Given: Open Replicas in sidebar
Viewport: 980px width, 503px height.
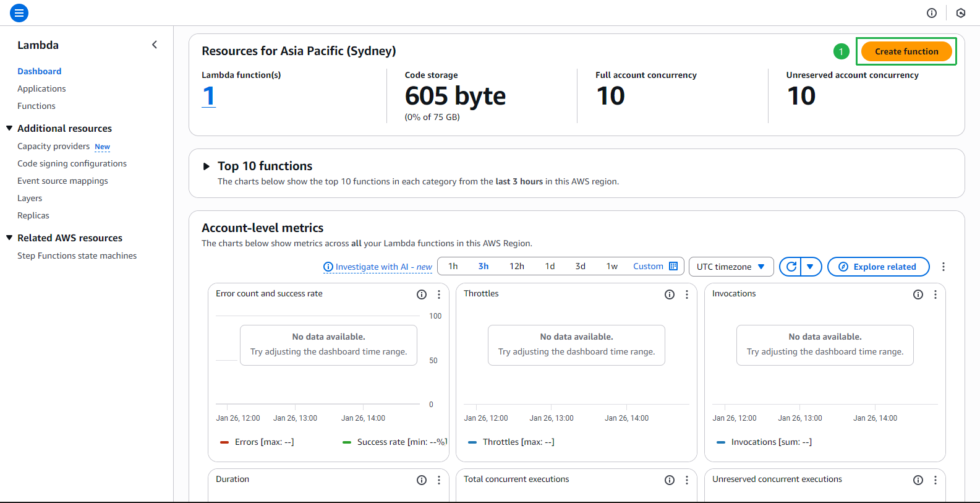Looking at the screenshot, I should [x=33, y=215].
